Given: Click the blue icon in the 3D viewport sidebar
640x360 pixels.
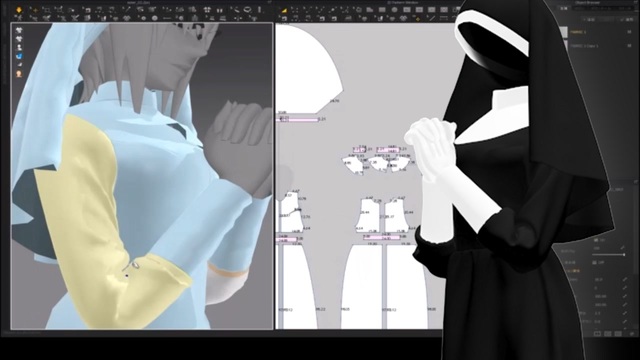Looking at the screenshot, I should 19,56.
